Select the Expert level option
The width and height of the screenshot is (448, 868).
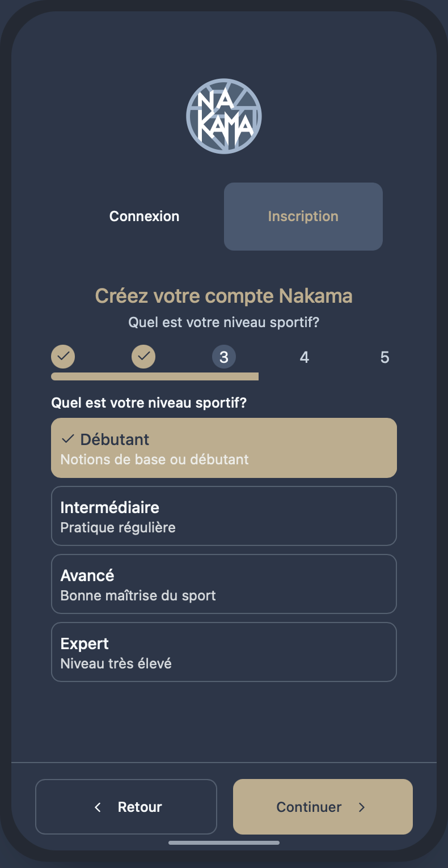224,652
